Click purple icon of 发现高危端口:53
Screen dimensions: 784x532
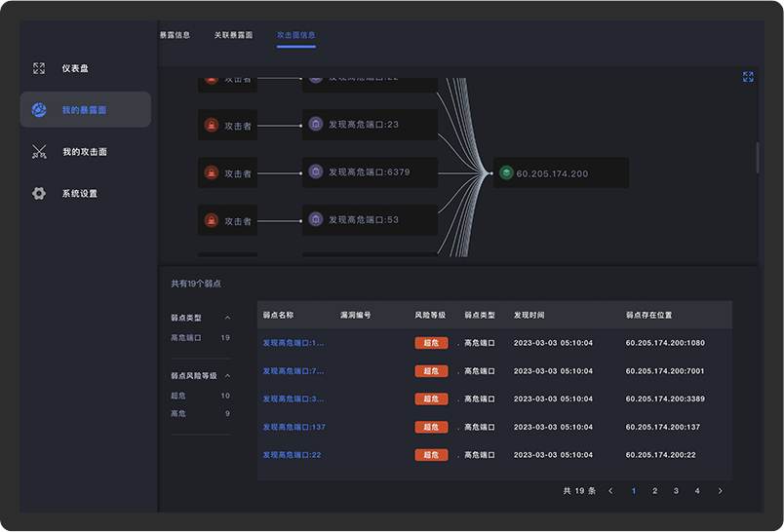[316, 219]
